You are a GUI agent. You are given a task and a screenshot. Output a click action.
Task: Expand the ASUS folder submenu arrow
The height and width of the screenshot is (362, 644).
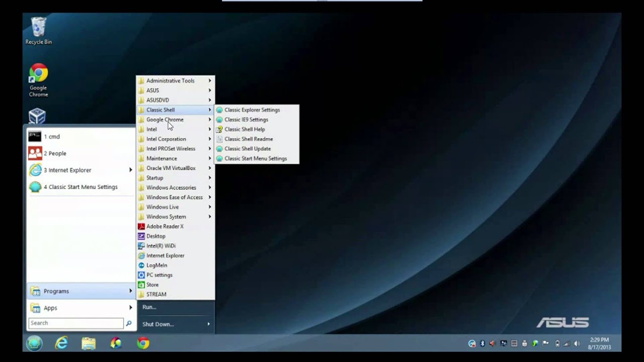coord(210,90)
